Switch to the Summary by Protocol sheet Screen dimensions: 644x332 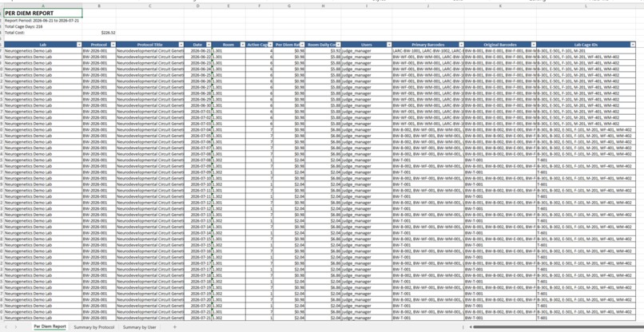click(94, 327)
